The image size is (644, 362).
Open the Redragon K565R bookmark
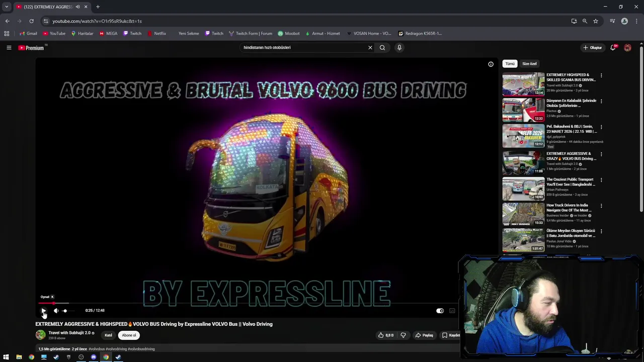point(420,34)
